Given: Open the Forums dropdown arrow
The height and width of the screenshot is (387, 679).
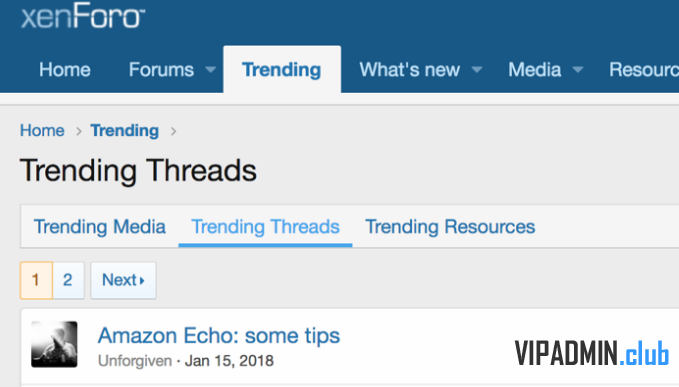Looking at the screenshot, I should pyautogui.click(x=210, y=70).
